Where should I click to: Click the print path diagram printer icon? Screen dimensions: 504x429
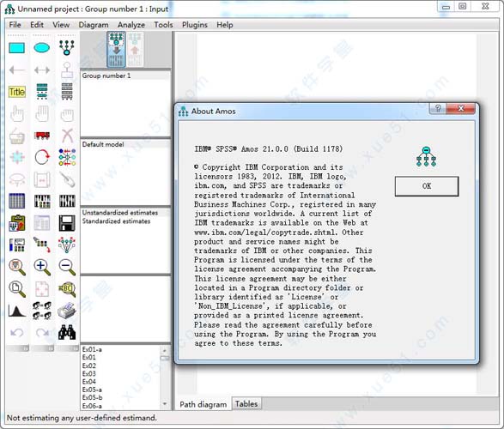[x=67, y=311]
